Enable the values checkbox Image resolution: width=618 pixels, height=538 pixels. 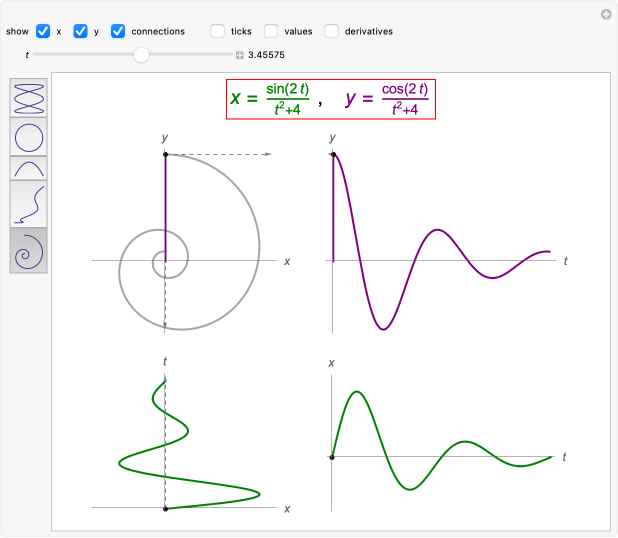click(271, 31)
